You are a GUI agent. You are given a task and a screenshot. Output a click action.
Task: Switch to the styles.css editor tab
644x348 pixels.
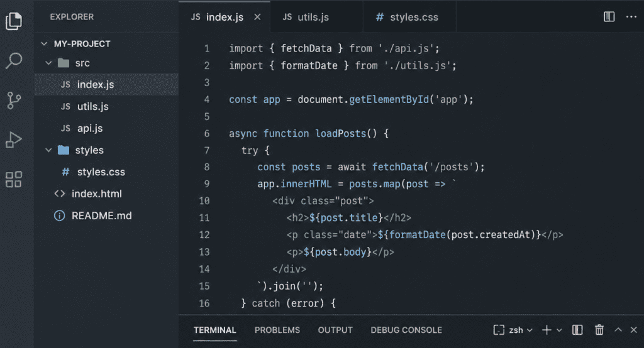409,17
